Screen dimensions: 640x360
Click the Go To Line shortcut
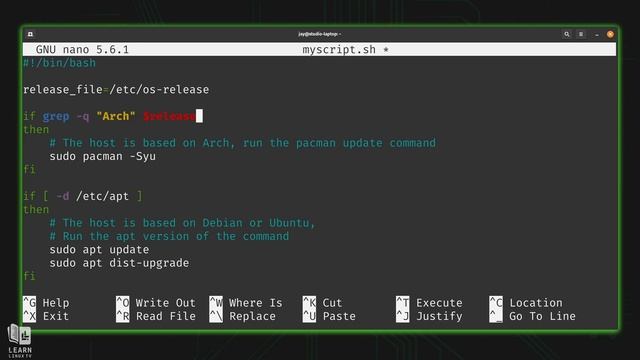tap(533, 316)
